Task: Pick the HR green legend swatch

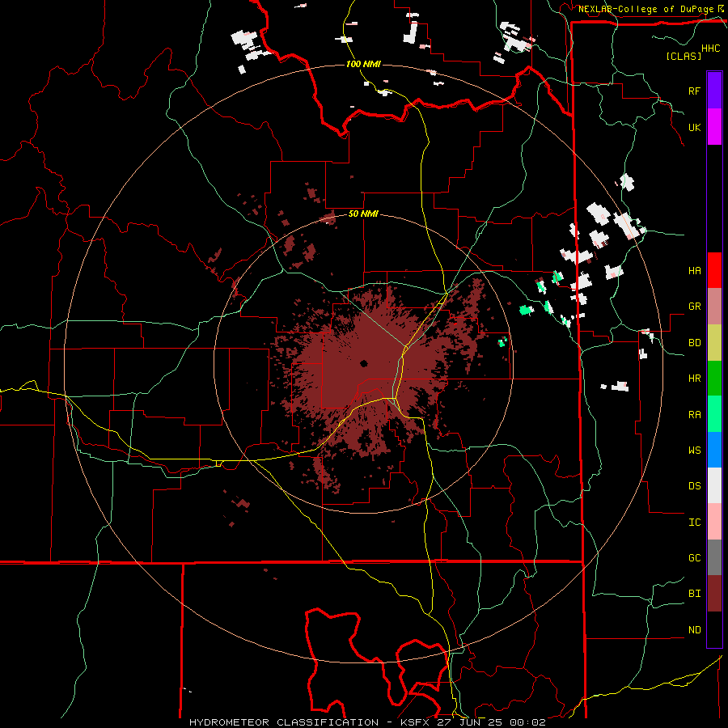Action: (x=714, y=379)
